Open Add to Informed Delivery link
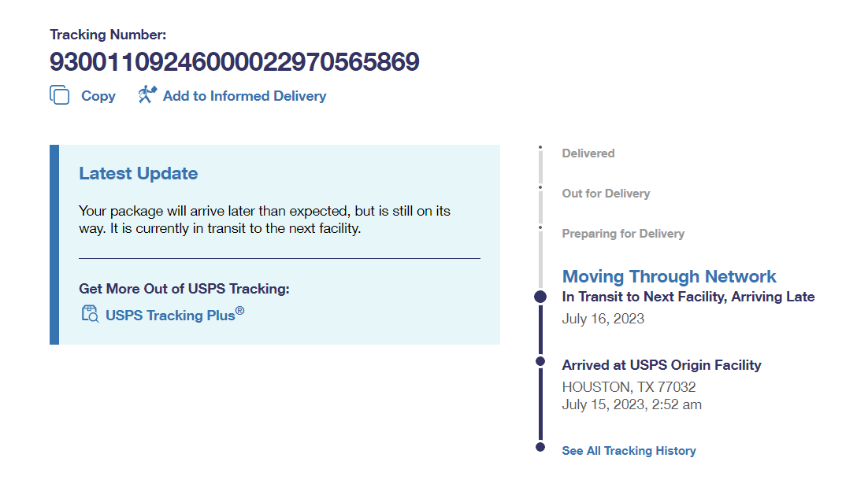868x480 pixels. click(244, 96)
